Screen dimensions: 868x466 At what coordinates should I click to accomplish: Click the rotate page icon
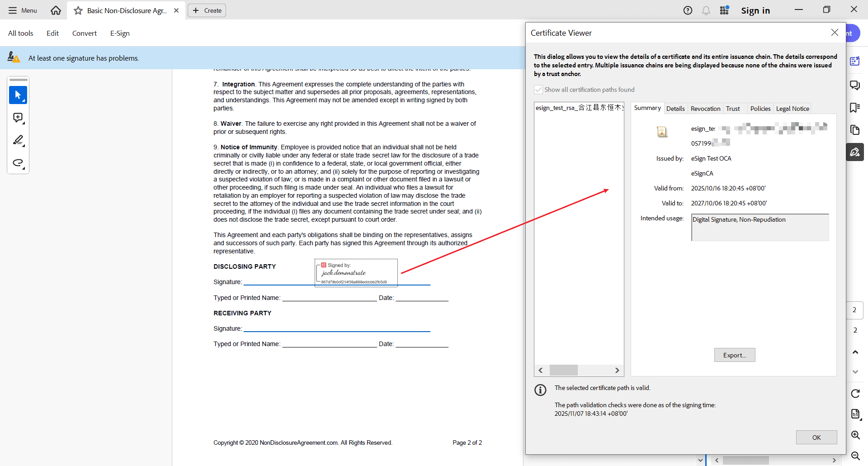pos(855,394)
